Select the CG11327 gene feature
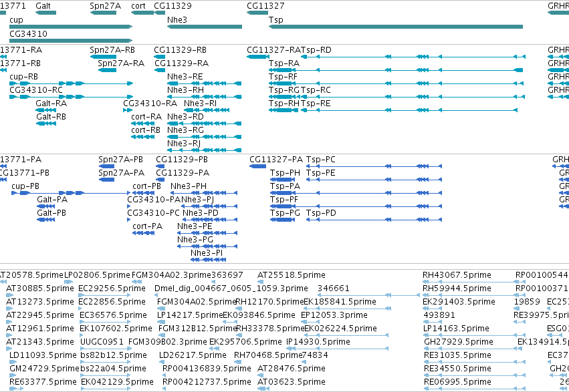The width and height of the screenshot is (569, 392). click(x=257, y=13)
